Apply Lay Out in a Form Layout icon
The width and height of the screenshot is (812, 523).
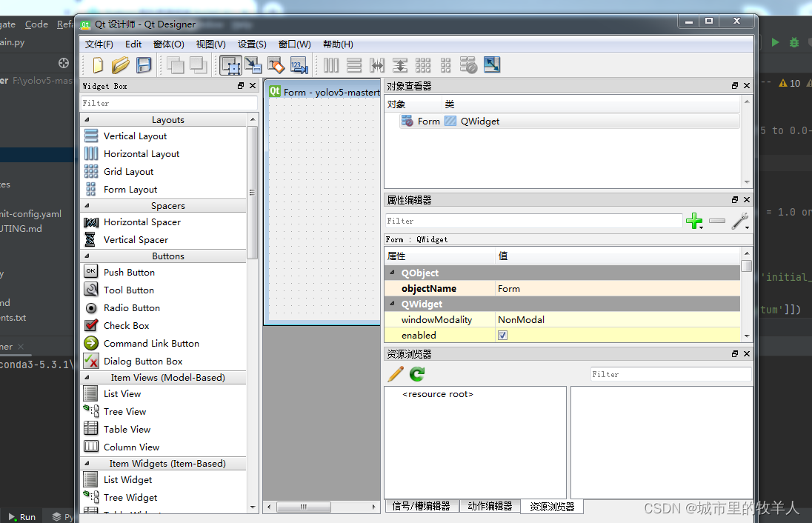pos(445,65)
